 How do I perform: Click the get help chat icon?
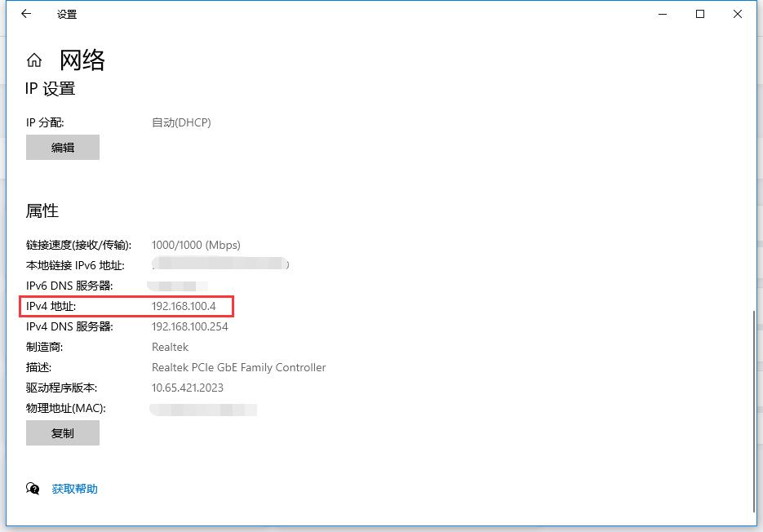pyautogui.click(x=33, y=489)
